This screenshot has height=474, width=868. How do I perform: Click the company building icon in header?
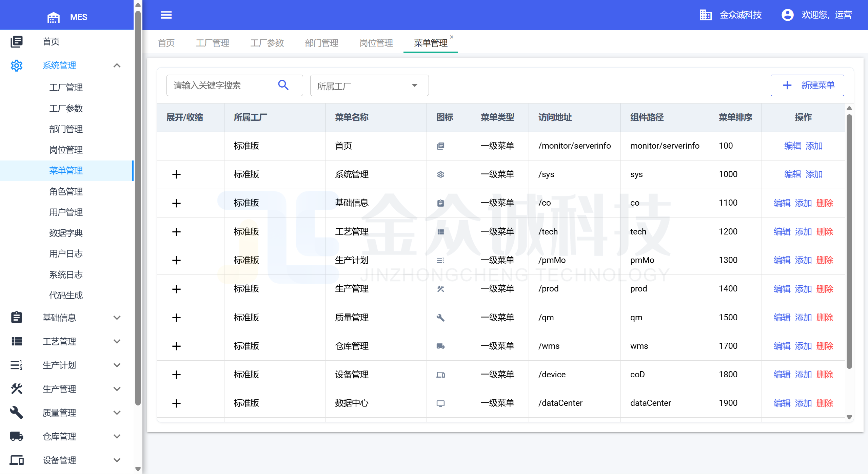[706, 15]
